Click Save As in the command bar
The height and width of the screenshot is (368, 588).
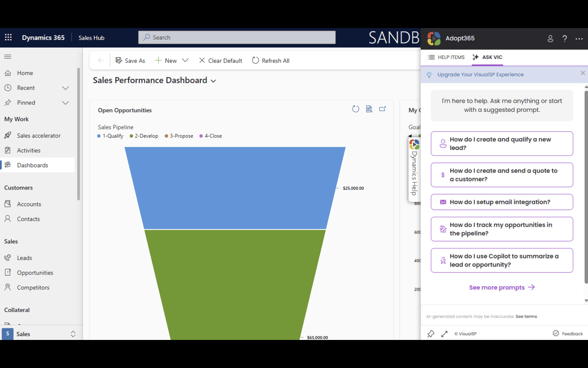tap(130, 60)
